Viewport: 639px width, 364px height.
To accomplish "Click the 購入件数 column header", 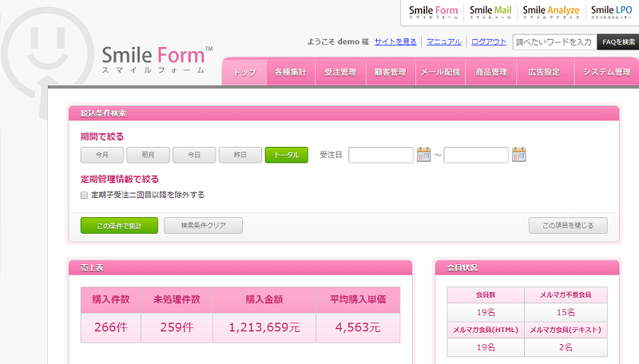I will pyautogui.click(x=111, y=299).
